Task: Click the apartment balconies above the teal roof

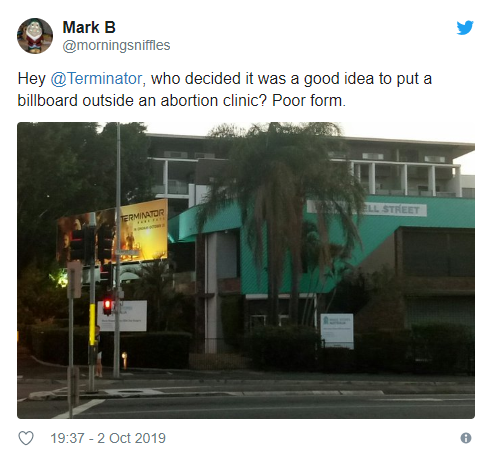Action: 407,178
